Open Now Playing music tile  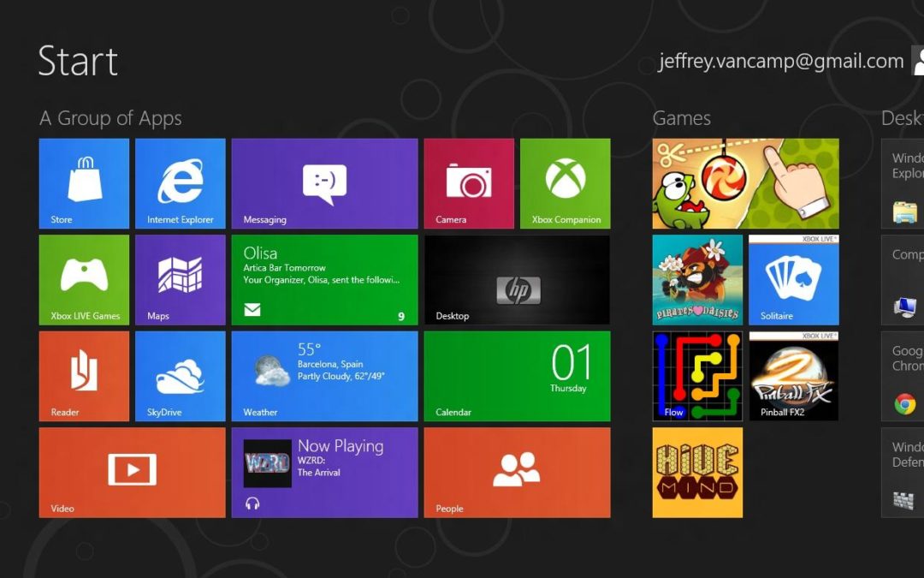[325, 473]
